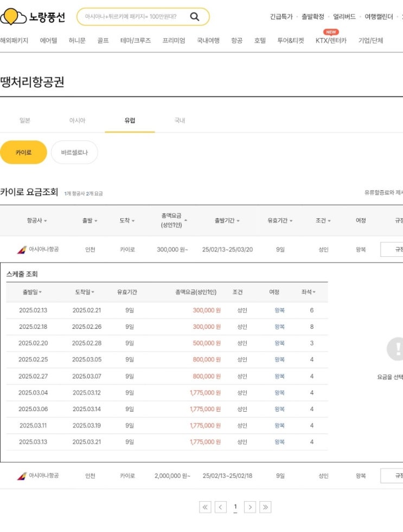Click the Asiana logo in the 300,000원 row

tap(22, 250)
